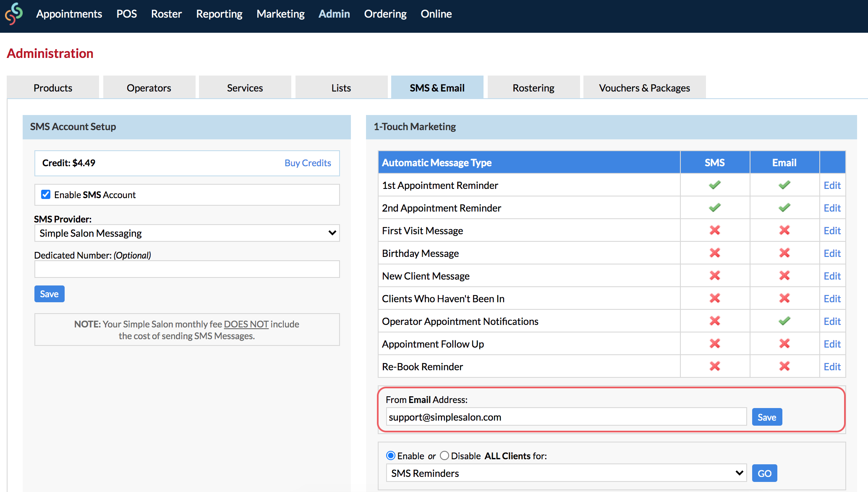Click SMS cross icon for New Client Message
The height and width of the screenshot is (492, 868).
[x=715, y=276]
